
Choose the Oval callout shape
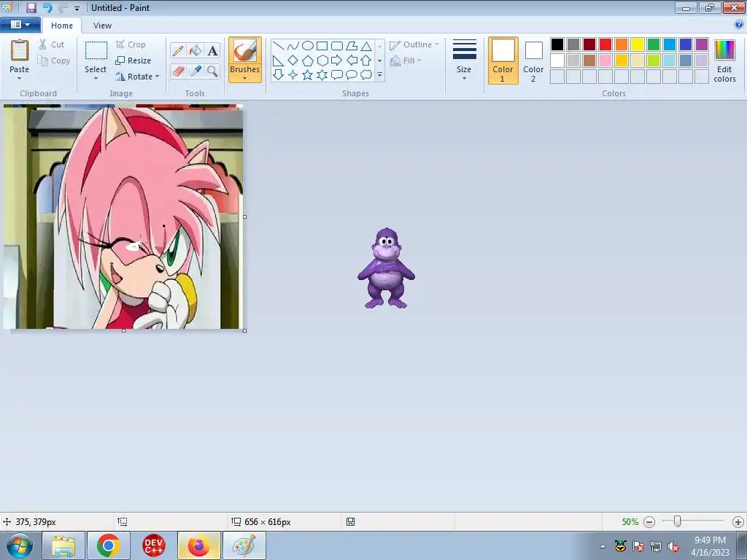point(352,75)
